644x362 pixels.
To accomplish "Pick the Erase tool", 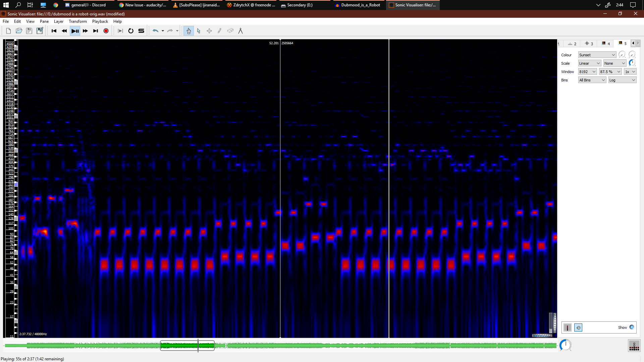I will tap(230, 31).
